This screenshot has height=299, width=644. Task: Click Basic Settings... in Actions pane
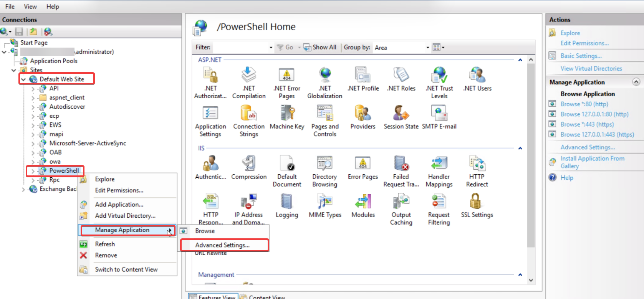(581, 56)
